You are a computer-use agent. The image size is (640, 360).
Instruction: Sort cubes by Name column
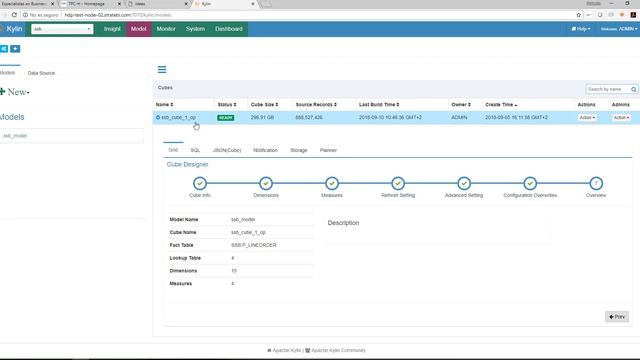(x=164, y=104)
